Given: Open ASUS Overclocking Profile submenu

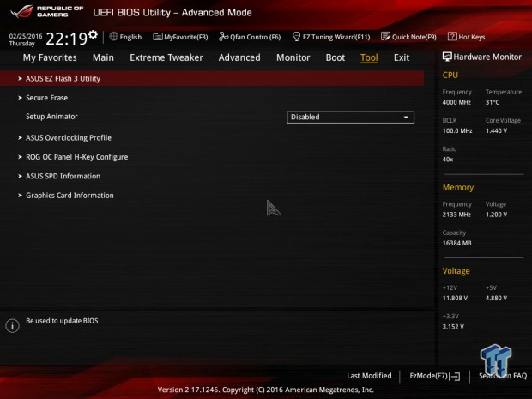Looking at the screenshot, I should (x=69, y=138).
